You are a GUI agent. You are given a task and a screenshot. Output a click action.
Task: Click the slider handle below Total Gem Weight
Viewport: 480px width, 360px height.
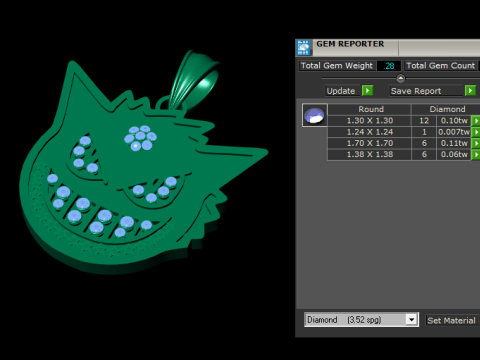(x=401, y=78)
